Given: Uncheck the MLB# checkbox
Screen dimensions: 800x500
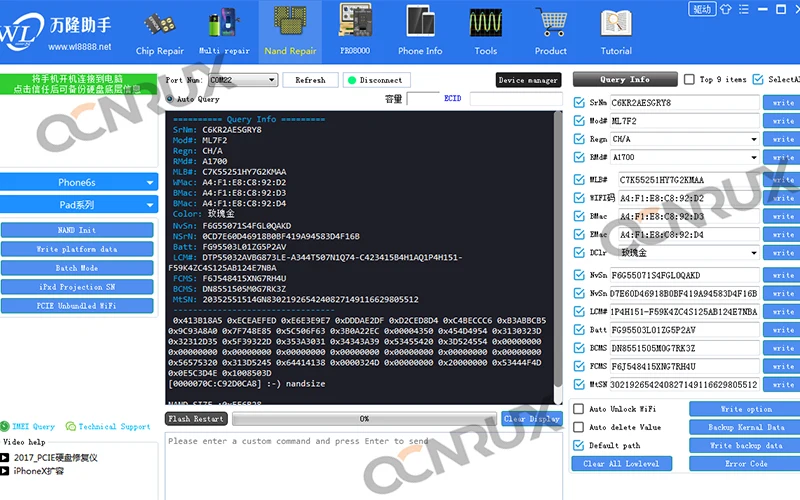Looking at the screenshot, I should pyautogui.click(x=579, y=180).
